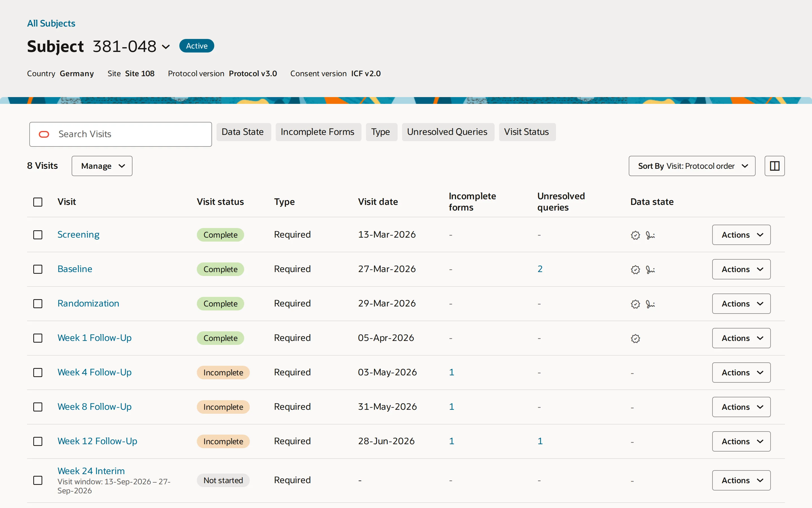Click the verified icon in Baseline row
The width and height of the screenshot is (812, 508).
pyautogui.click(x=635, y=270)
